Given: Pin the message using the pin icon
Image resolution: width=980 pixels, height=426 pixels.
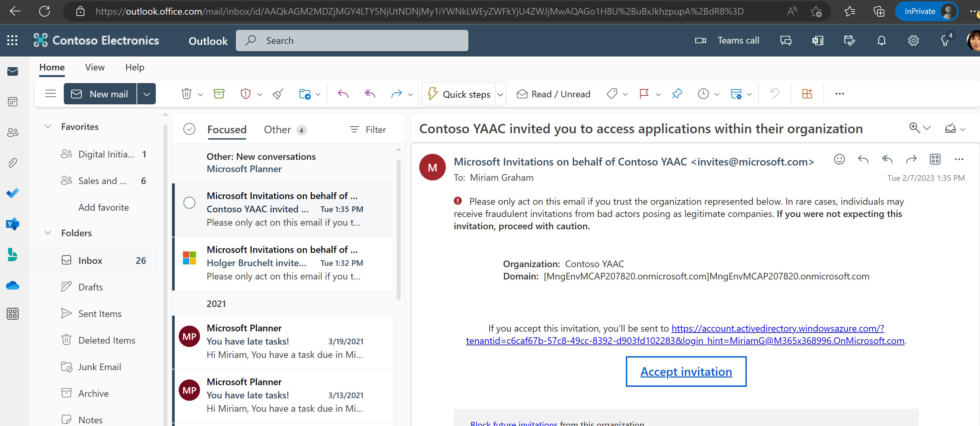Looking at the screenshot, I should click(x=677, y=94).
